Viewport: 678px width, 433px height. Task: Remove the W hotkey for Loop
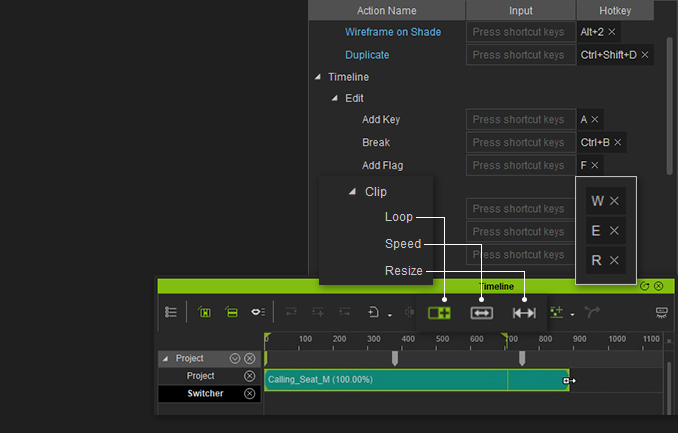[615, 201]
